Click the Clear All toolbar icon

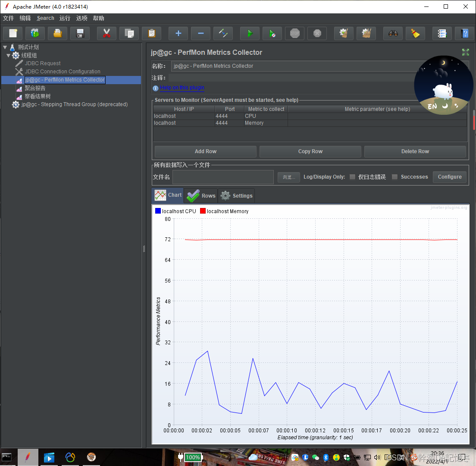click(366, 33)
